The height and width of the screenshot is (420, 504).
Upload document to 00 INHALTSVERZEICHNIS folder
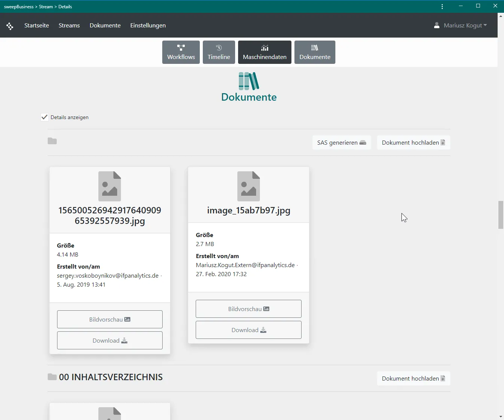[413, 379]
